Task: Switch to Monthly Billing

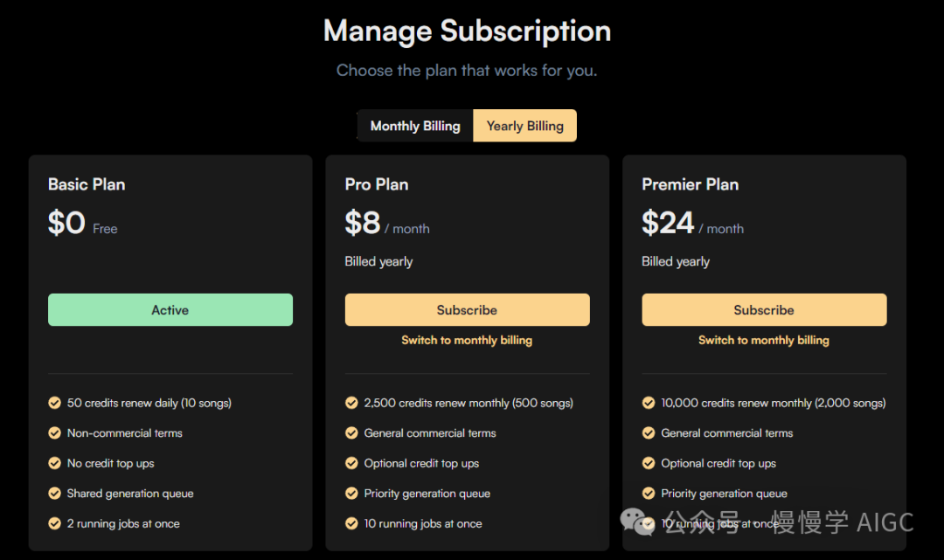Action: tap(415, 126)
